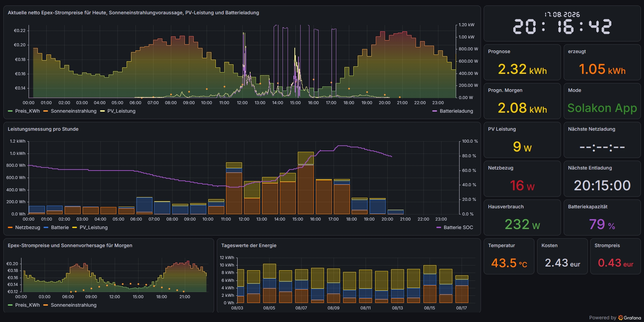Screen dimensions: 644x322
Task: Click the 9 W PV Leistung value
Action: (x=522, y=147)
